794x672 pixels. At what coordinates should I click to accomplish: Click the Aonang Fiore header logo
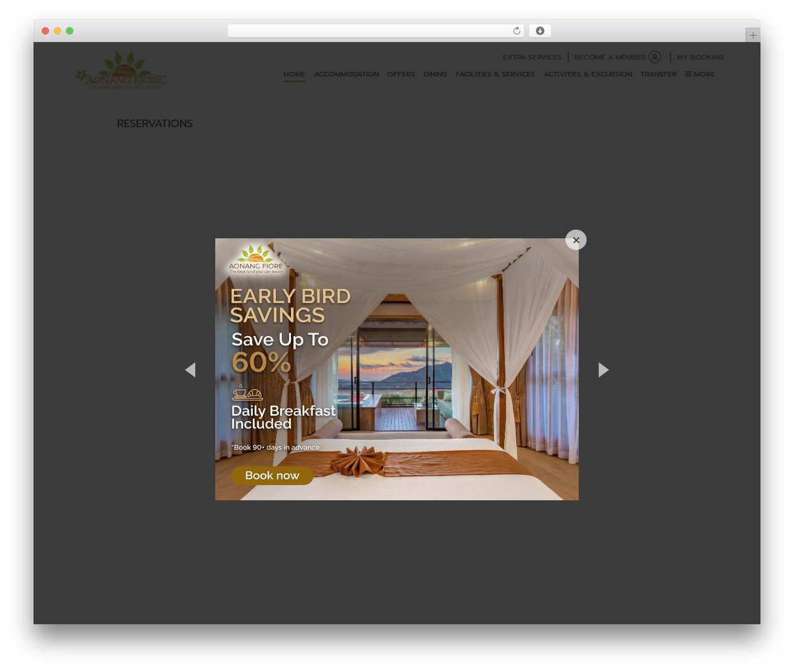[x=121, y=71]
